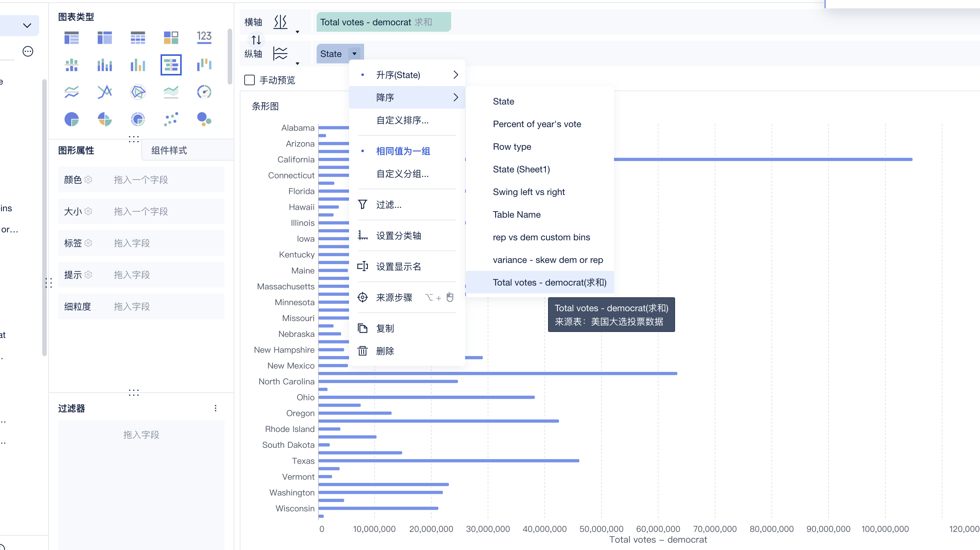Click 自定义排序... menu entry
This screenshot has height=550, width=980.
(402, 120)
